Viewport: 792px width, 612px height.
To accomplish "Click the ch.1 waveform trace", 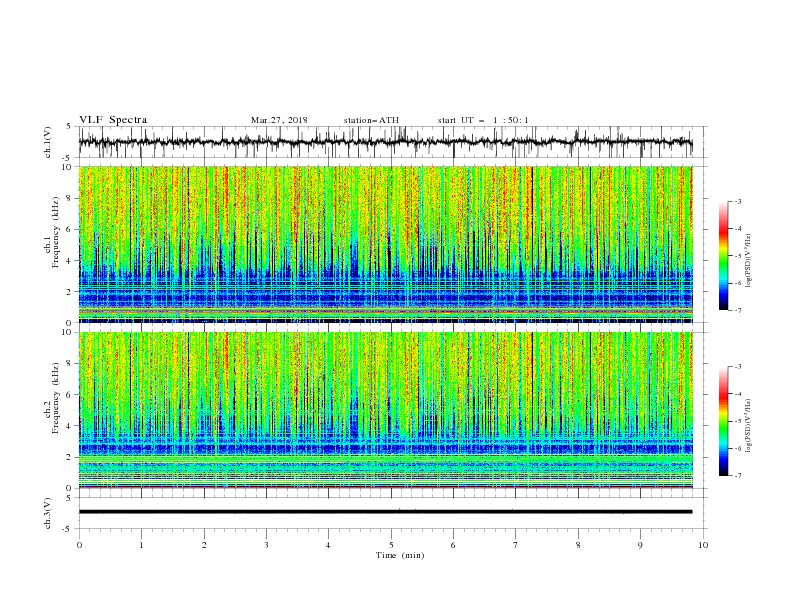I will tap(385, 142).
